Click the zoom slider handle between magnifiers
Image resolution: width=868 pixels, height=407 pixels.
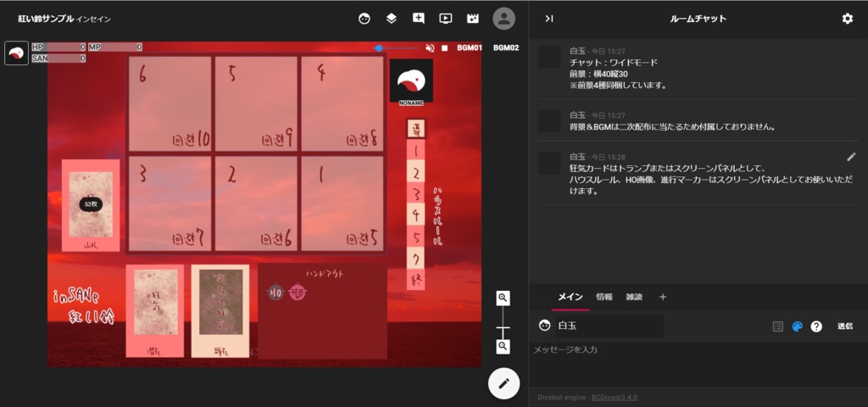(503, 328)
